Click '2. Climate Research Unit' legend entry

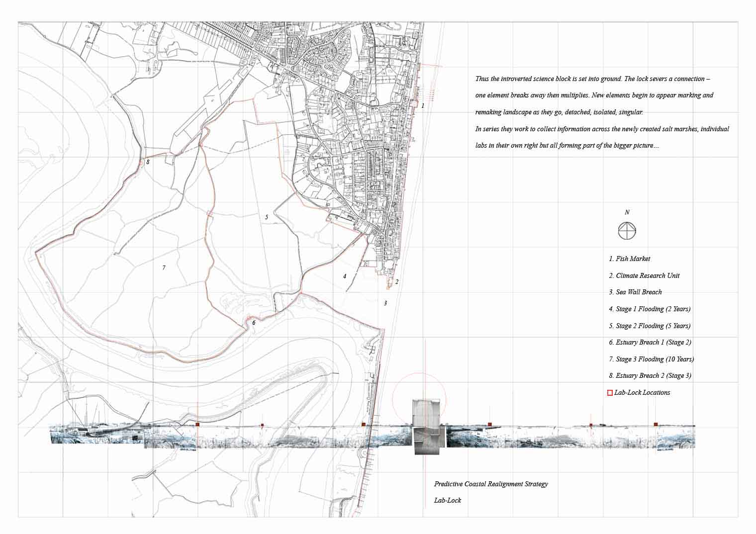pos(644,275)
